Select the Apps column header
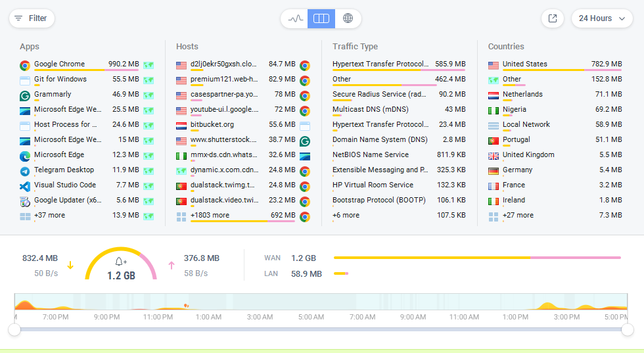This screenshot has height=353, width=644. coord(30,47)
